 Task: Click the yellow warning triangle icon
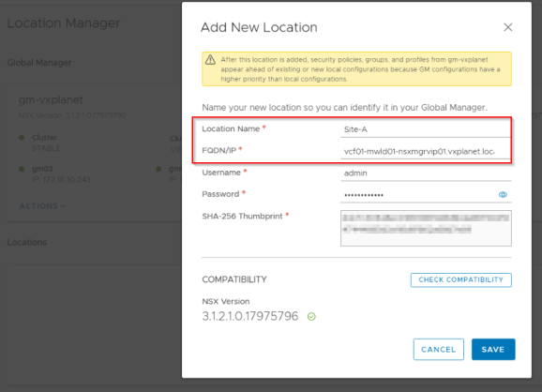pos(210,60)
